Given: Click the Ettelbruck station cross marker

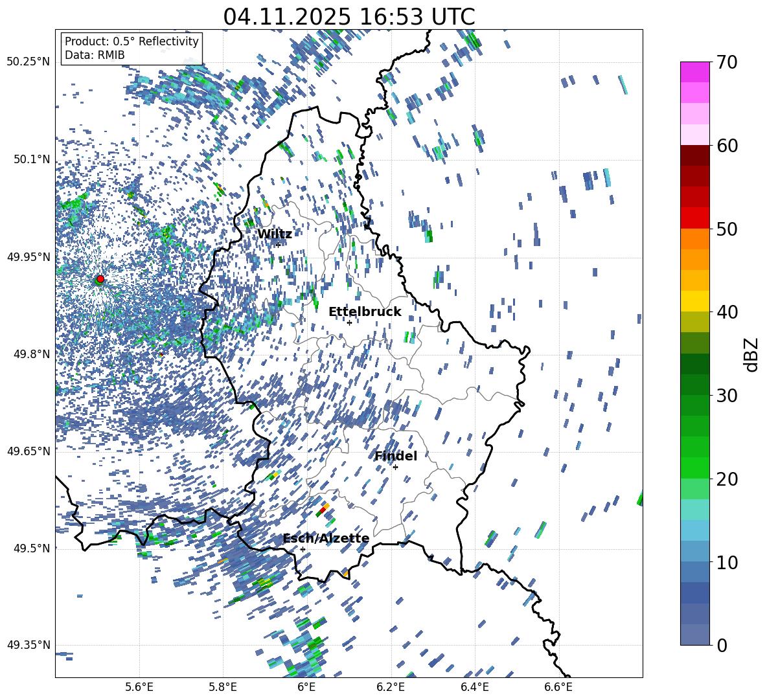Looking at the screenshot, I should pyautogui.click(x=349, y=322).
